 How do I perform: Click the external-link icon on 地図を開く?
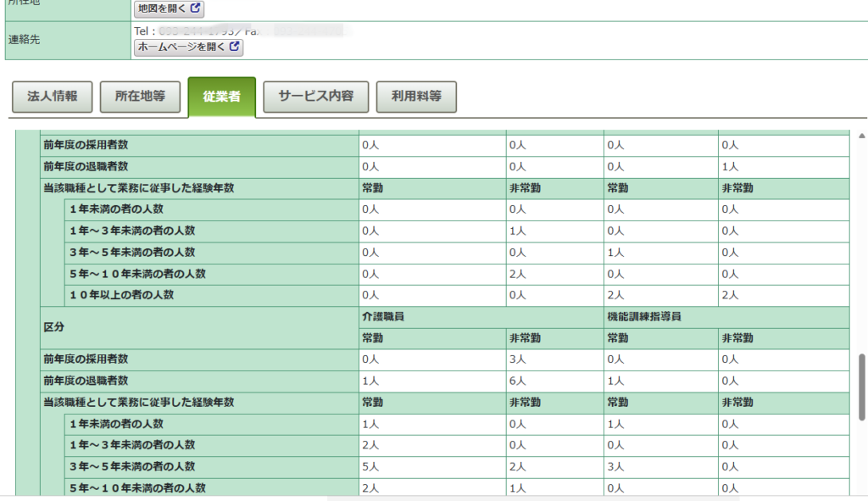coord(196,8)
